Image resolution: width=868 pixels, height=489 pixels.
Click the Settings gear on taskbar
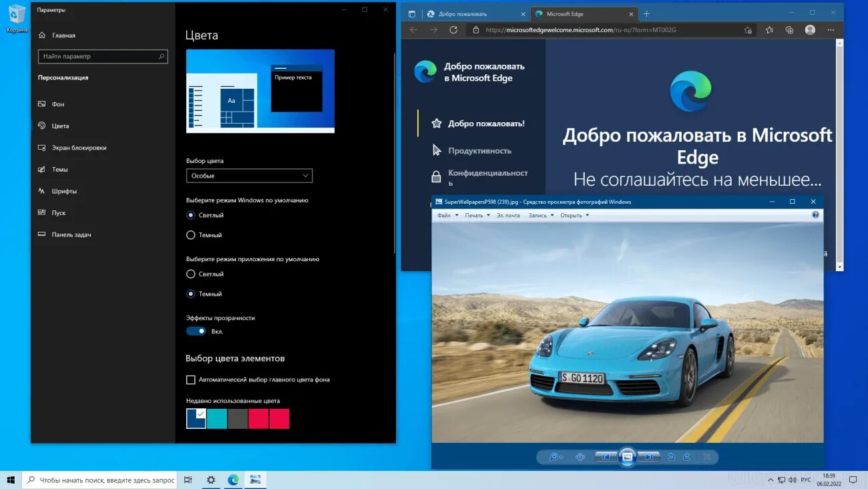tap(211, 480)
